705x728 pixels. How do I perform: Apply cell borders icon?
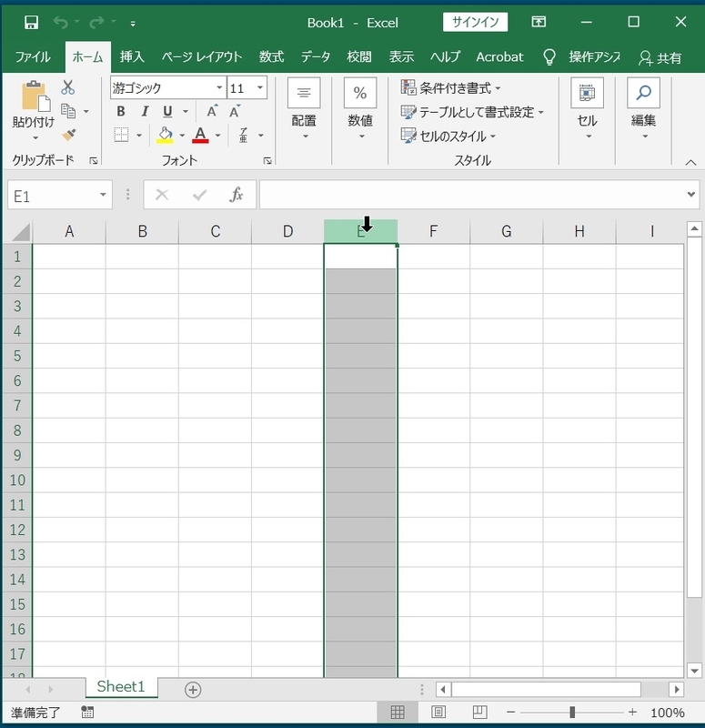click(x=121, y=135)
